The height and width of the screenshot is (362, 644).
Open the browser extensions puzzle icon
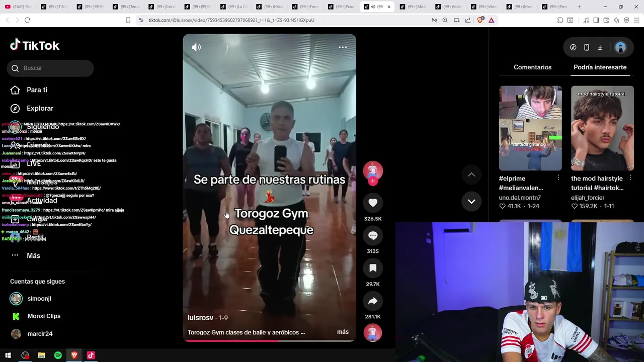(560, 20)
